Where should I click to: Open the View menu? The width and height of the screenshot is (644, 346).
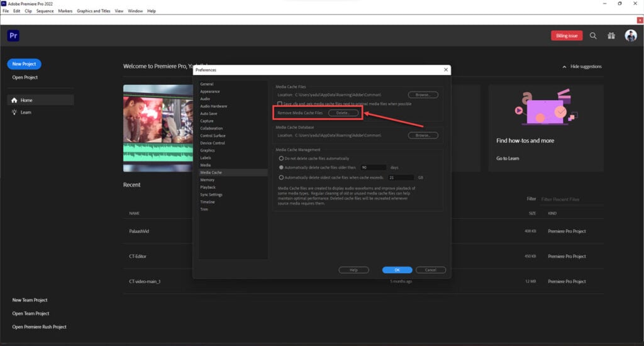(119, 11)
